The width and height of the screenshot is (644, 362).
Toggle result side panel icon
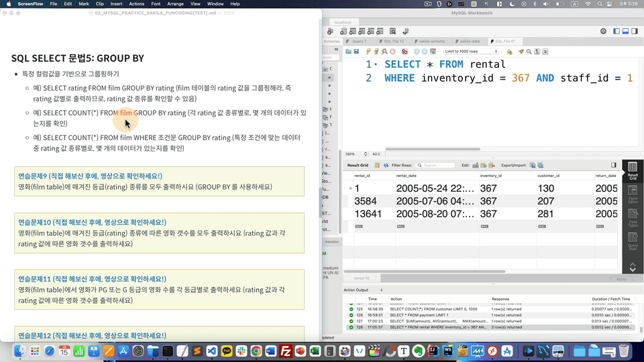point(614,165)
